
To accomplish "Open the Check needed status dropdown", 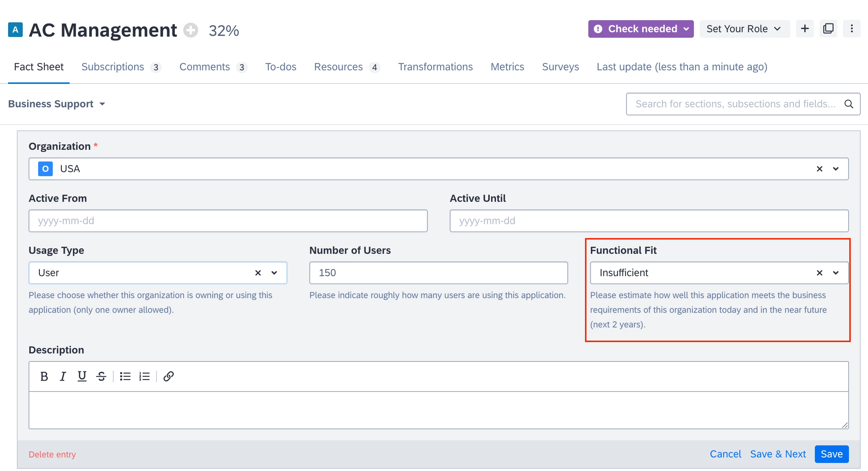I will pos(641,29).
